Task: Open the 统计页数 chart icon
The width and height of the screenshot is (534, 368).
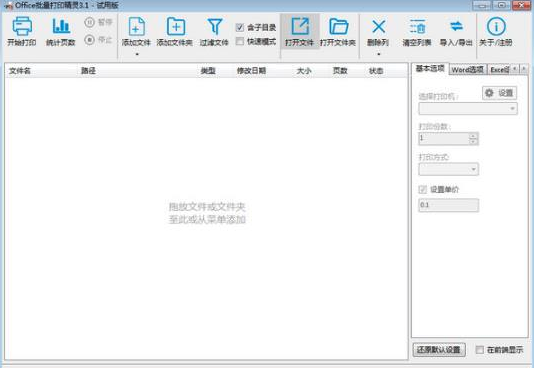Action: (61, 26)
